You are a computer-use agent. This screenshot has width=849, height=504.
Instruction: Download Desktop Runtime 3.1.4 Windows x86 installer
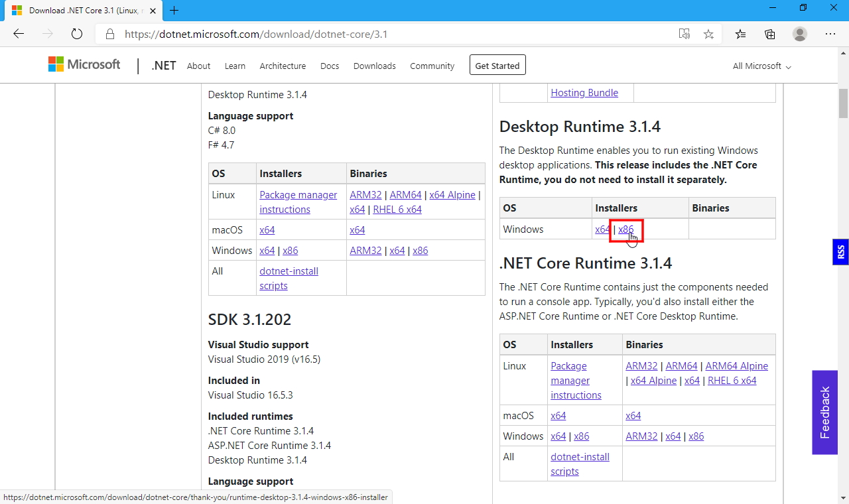tap(626, 229)
